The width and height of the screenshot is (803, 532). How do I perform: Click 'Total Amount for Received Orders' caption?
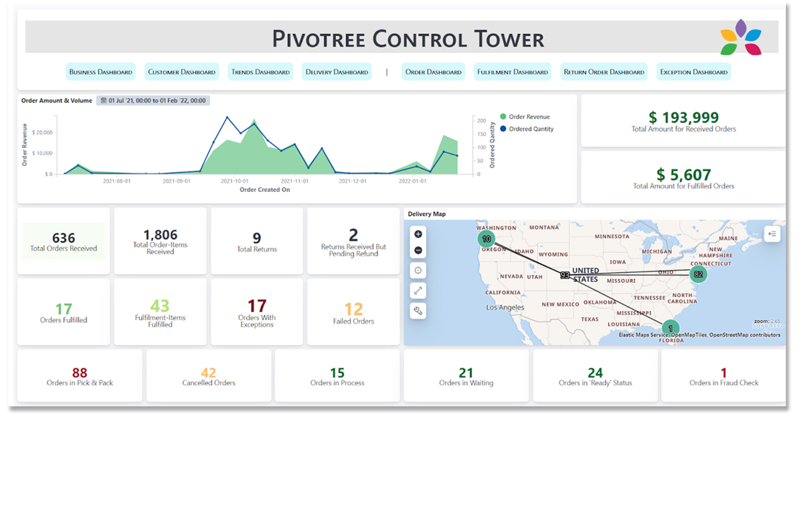pos(683,129)
